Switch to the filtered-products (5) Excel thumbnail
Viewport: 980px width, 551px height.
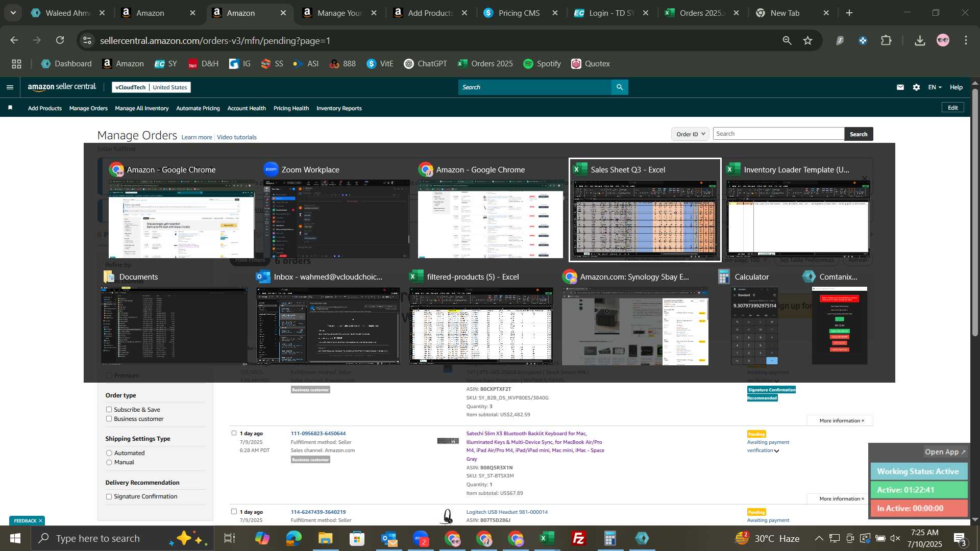click(x=481, y=317)
